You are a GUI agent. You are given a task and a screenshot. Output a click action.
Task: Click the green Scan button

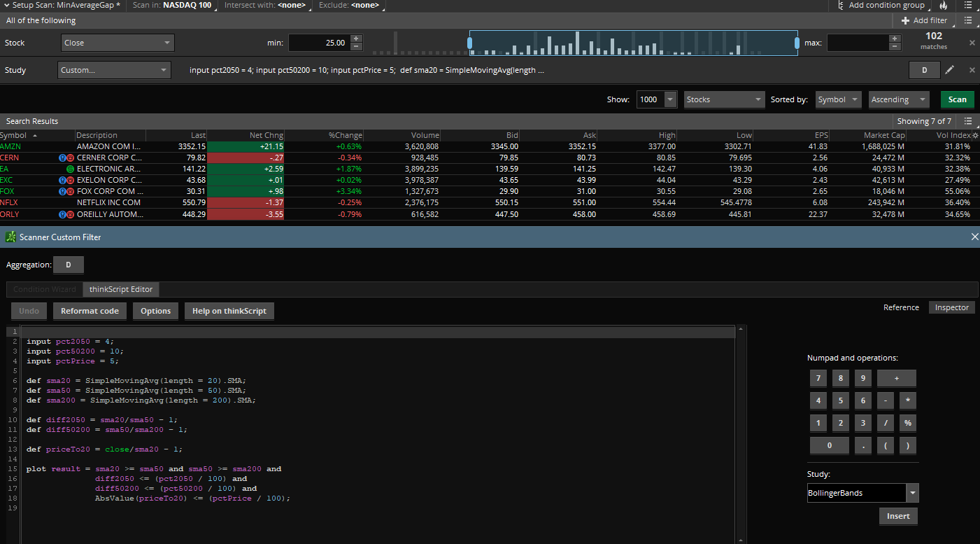pos(958,99)
